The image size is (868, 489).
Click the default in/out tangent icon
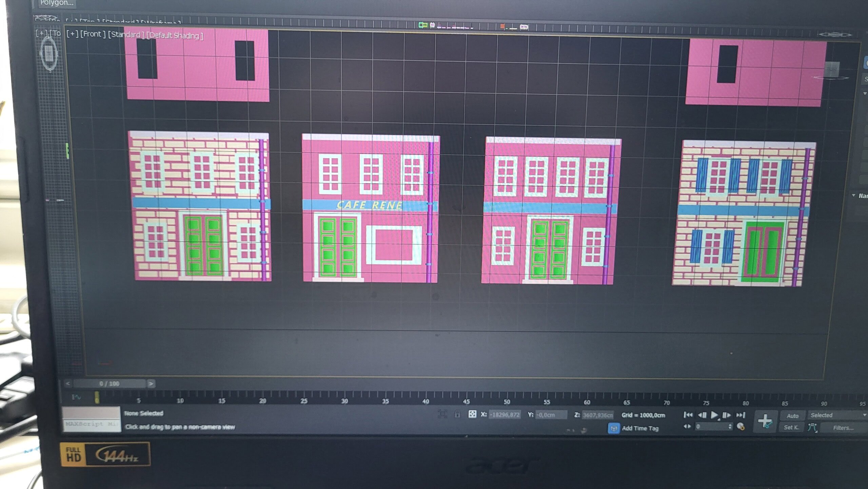click(x=812, y=427)
